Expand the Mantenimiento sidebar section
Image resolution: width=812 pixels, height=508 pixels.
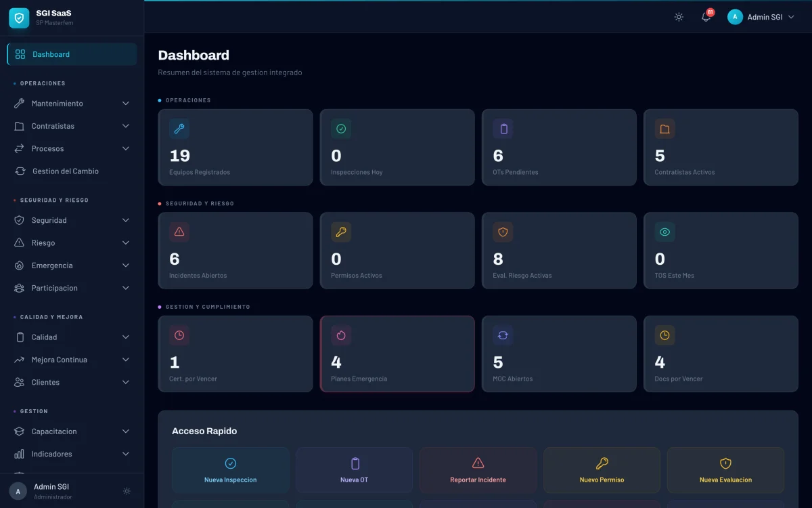[71, 103]
